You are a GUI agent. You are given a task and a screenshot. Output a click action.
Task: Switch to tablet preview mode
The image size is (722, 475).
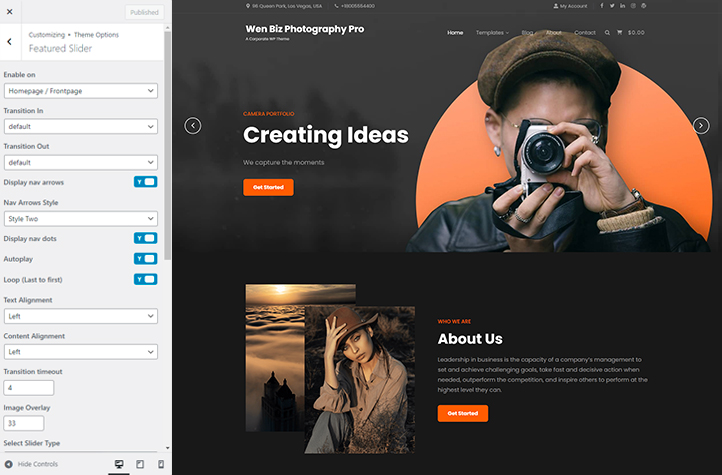pyautogui.click(x=140, y=464)
